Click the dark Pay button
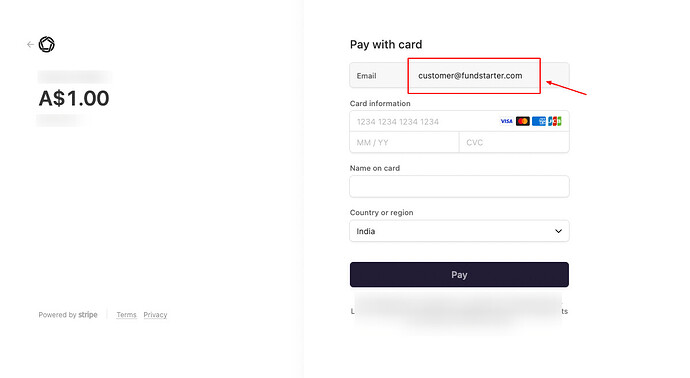Screen dimensions: 690x378 point(459,275)
